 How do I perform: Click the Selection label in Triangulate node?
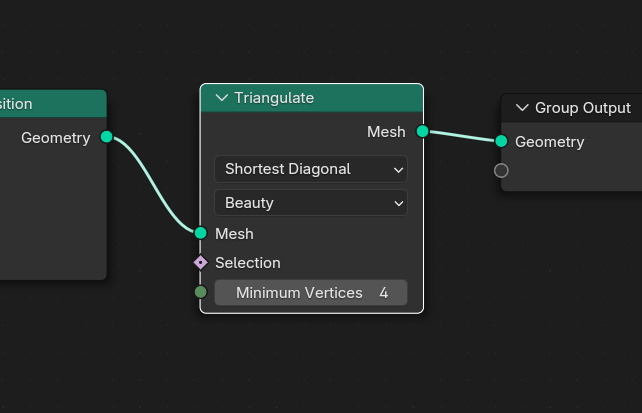point(248,263)
